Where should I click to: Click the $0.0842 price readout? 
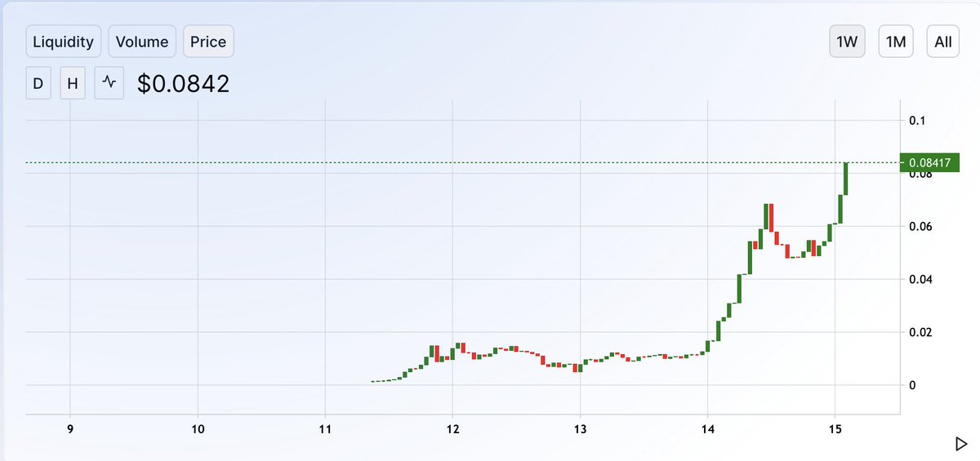click(183, 83)
